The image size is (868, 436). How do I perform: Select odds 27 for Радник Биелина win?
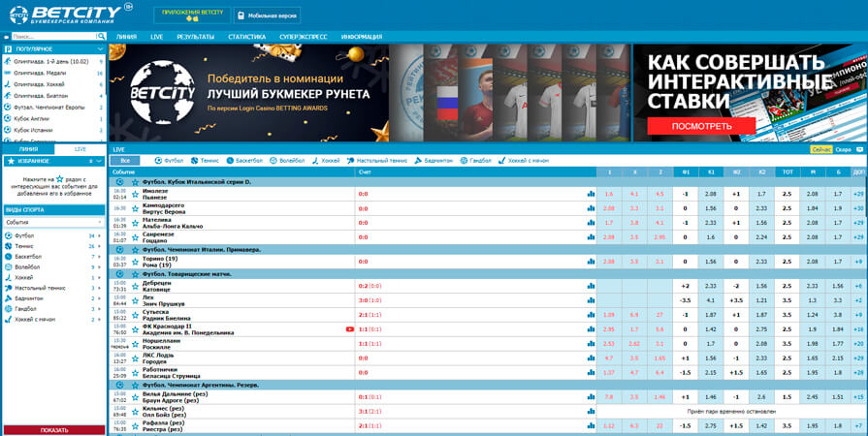pyautogui.click(x=659, y=315)
